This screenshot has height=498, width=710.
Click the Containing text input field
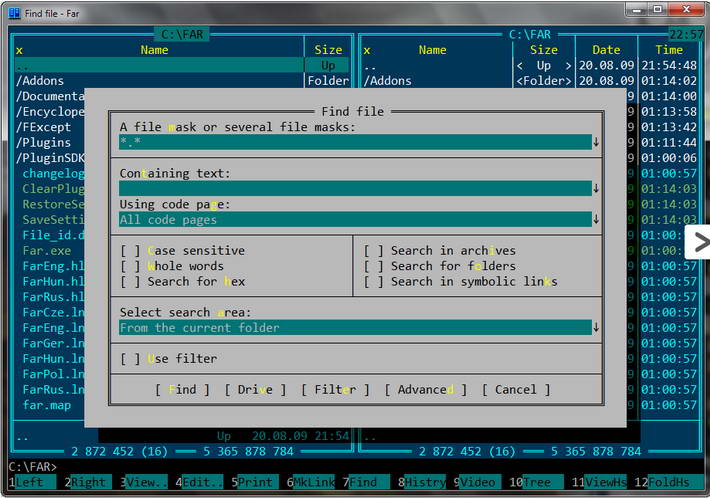click(x=355, y=188)
